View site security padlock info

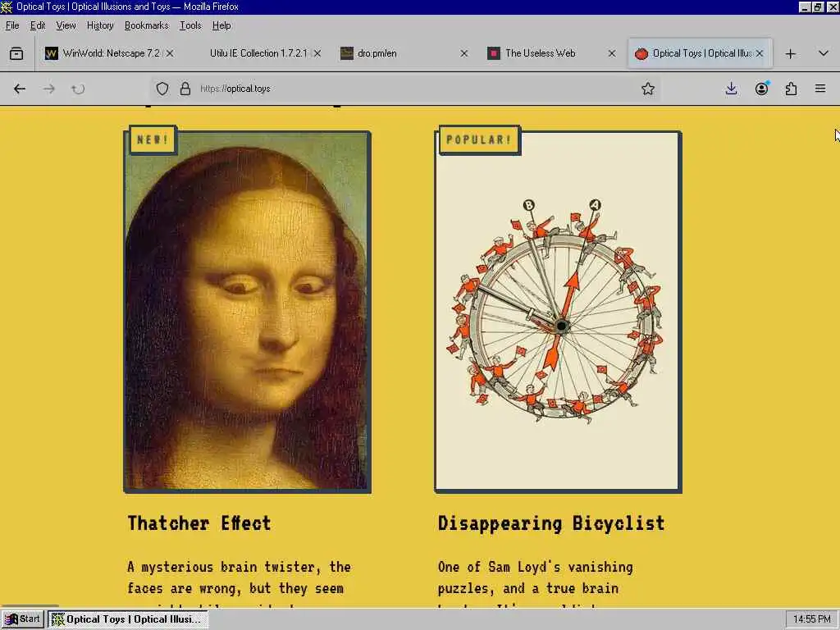click(185, 89)
